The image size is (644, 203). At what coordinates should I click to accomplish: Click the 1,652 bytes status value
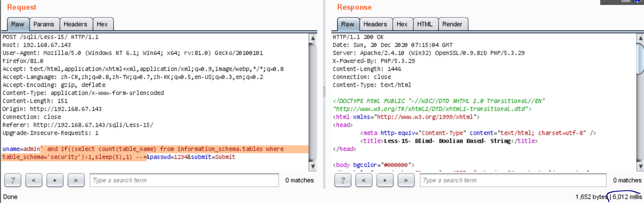tap(591, 197)
